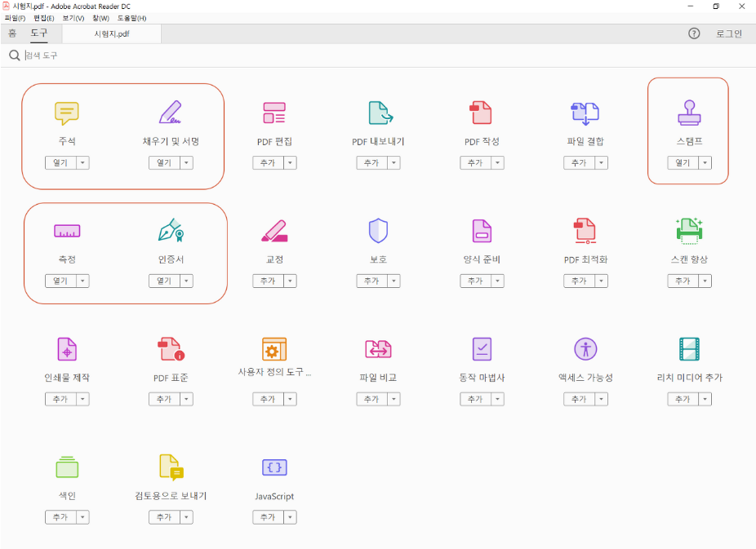This screenshot has width=756, height=549.
Task: Open the 편집(E) menu
Action: (x=44, y=18)
